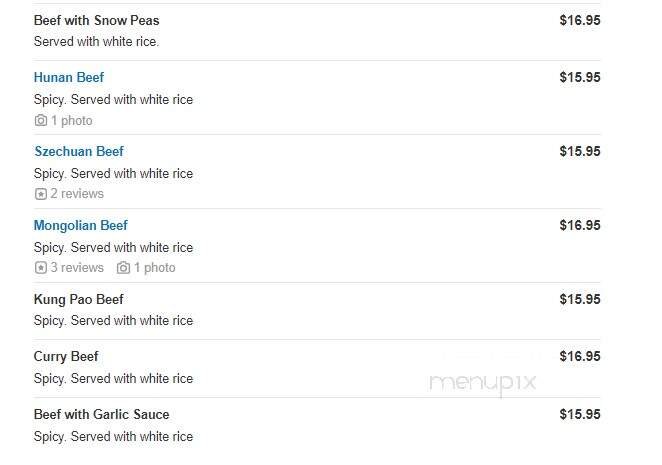Select the Beef with Garlic Sauce title
The image size is (662, 465).
[x=102, y=414]
